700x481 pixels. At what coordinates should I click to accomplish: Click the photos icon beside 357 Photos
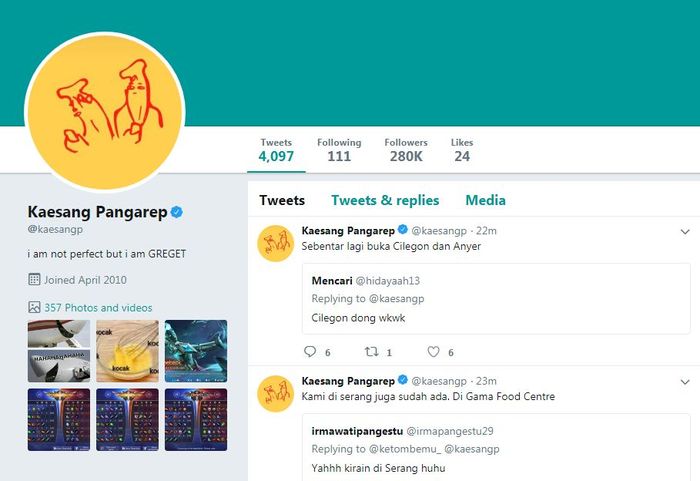34,307
